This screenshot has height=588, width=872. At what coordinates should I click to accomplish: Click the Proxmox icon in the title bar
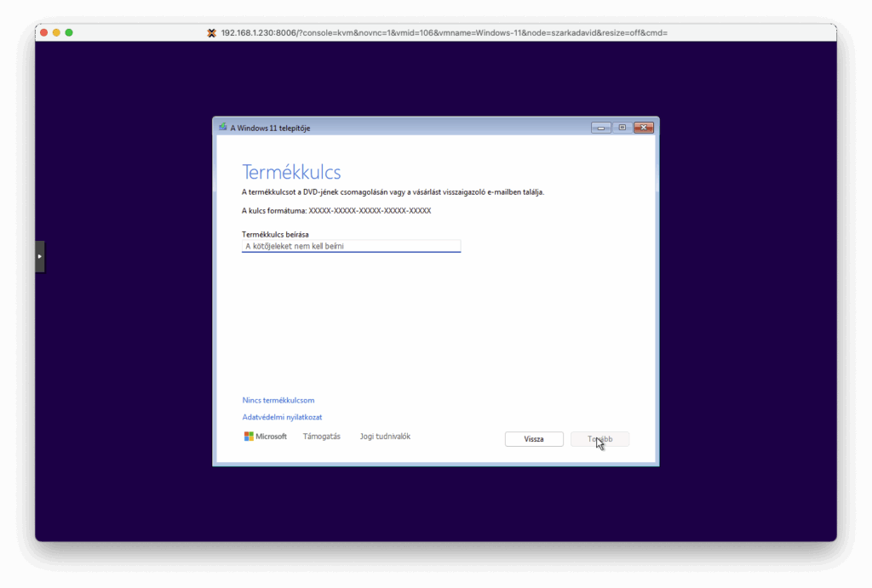click(211, 33)
